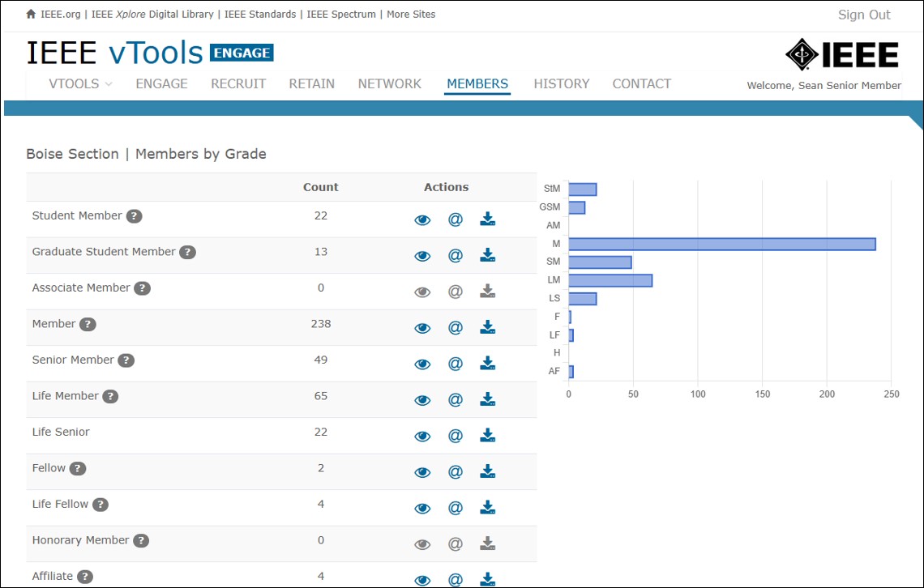This screenshot has height=588, width=924.
Task: Visit the IEEE Spectrum link
Action: click(x=341, y=14)
